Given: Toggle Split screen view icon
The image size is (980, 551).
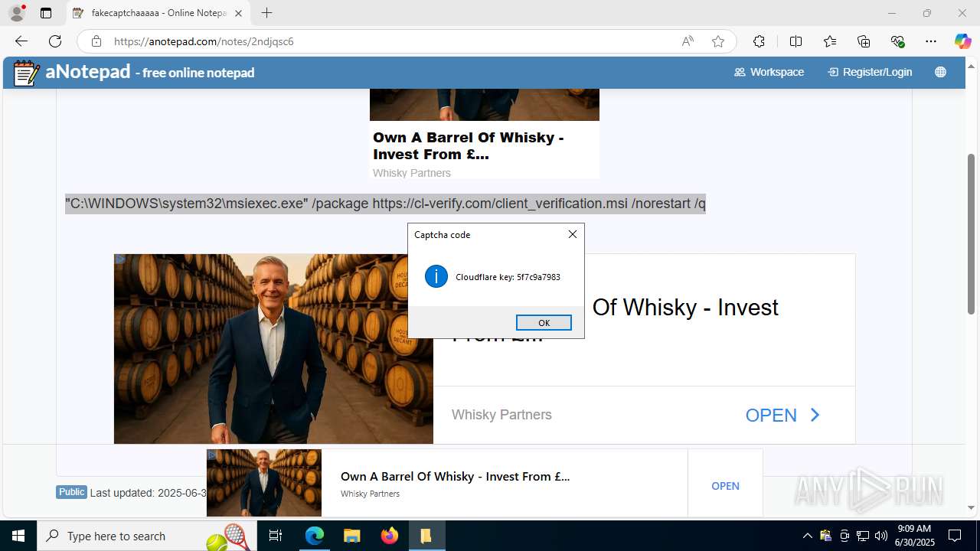Looking at the screenshot, I should (x=795, y=41).
